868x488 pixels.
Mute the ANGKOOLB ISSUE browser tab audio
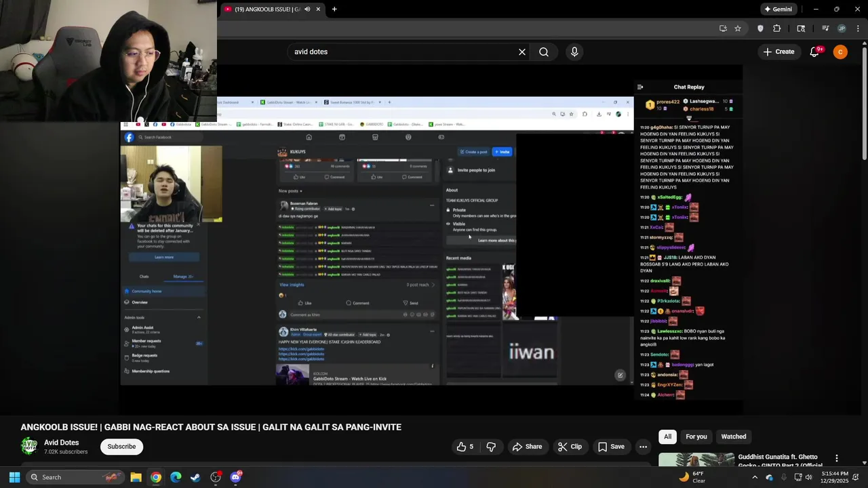(x=307, y=9)
